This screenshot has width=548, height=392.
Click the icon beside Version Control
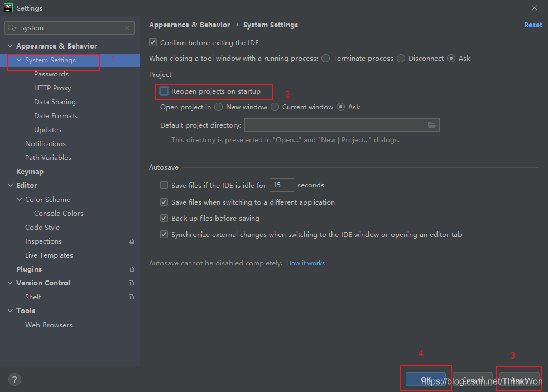131,283
